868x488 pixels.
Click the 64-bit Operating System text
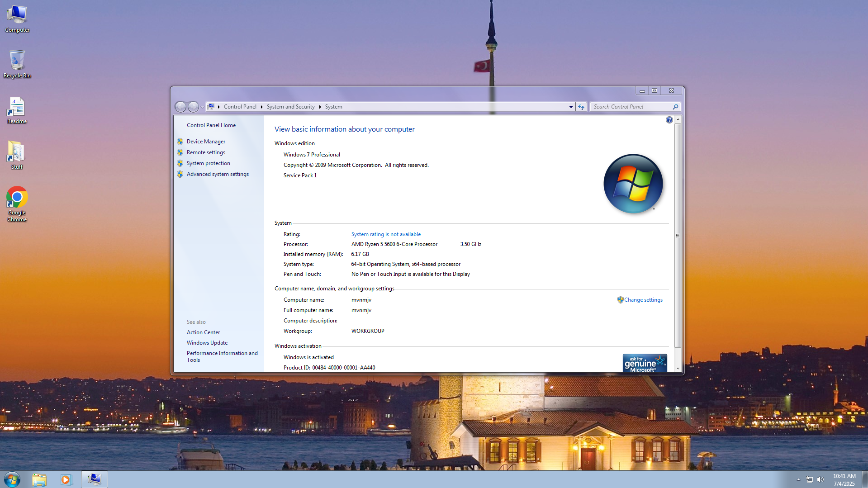coord(406,264)
